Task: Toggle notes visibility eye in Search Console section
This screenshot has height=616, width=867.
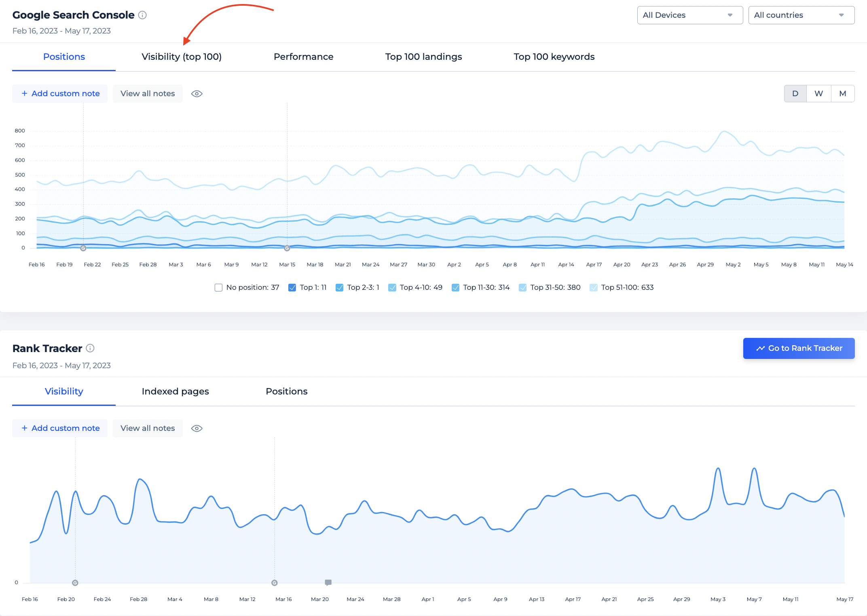Action: 197,94
